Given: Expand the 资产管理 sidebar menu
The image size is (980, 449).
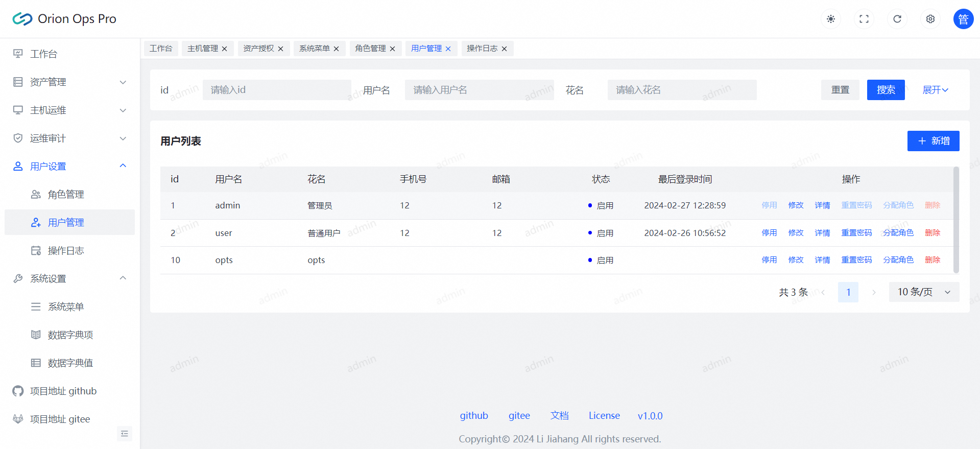Looking at the screenshot, I should (69, 82).
